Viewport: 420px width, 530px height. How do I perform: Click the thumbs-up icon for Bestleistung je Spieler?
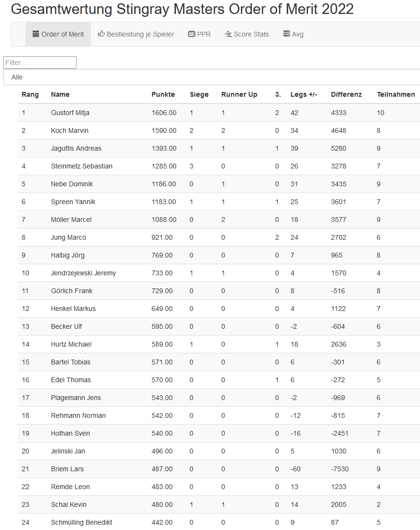pyautogui.click(x=102, y=34)
